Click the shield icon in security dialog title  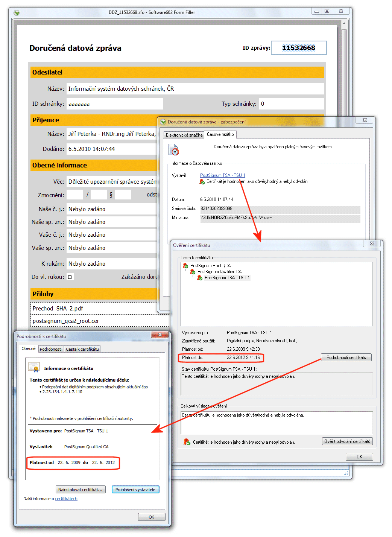click(x=163, y=122)
